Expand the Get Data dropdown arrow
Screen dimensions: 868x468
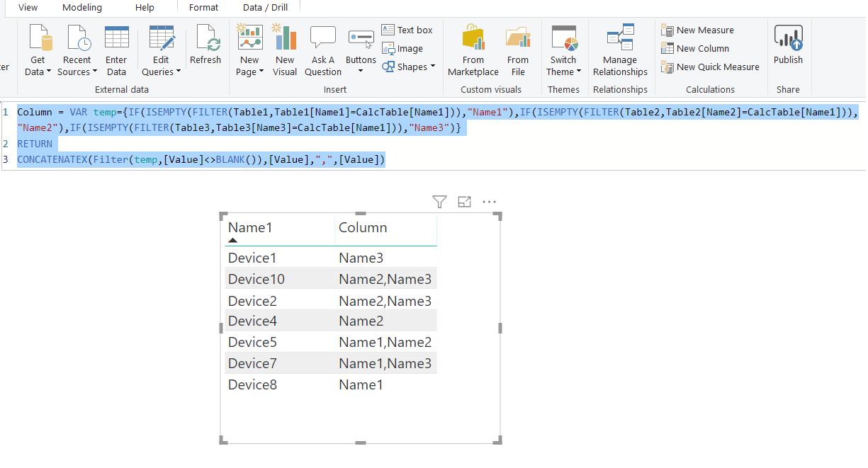(x=49, y=72)
